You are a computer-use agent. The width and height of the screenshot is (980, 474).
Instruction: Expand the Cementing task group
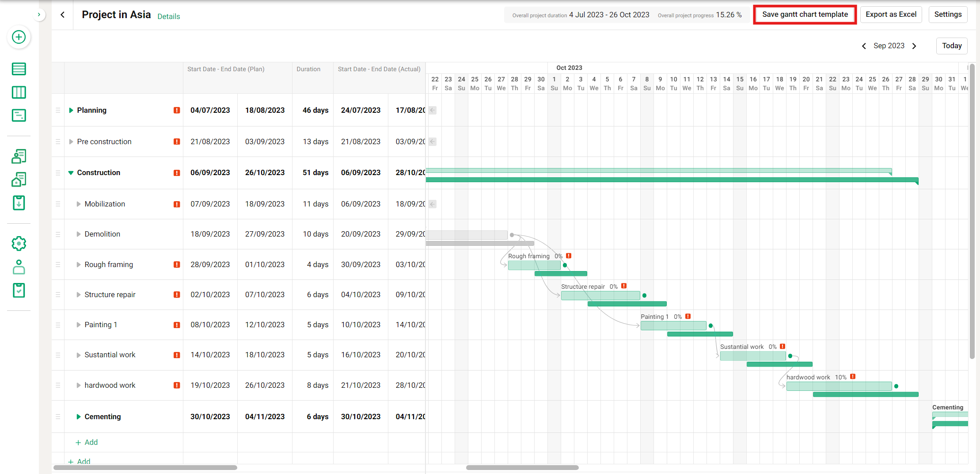click(78, 417)
